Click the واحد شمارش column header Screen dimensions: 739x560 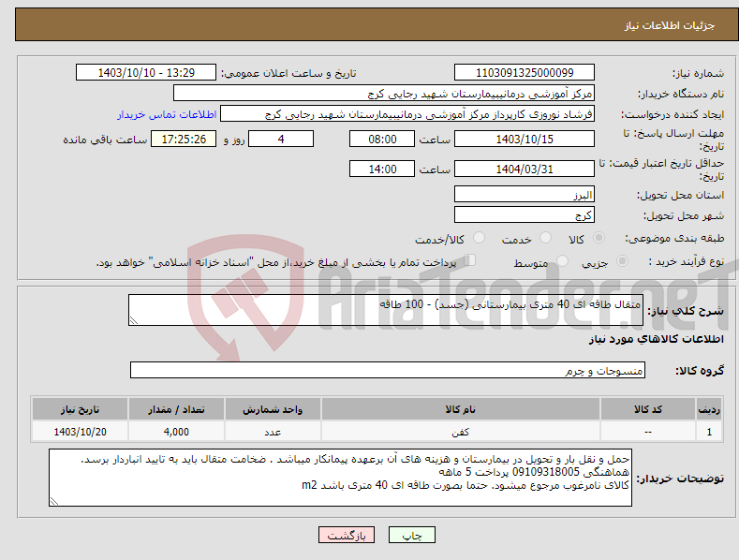273,409
